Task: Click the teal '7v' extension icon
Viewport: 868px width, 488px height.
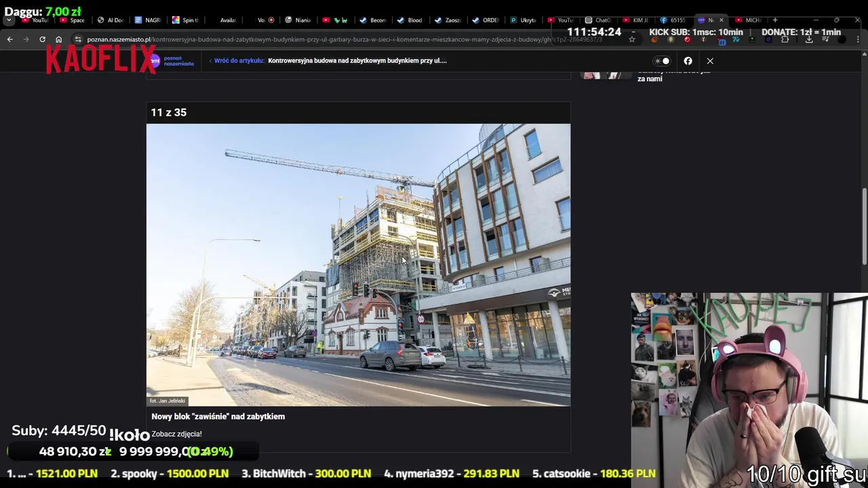Action: point(736,39)
